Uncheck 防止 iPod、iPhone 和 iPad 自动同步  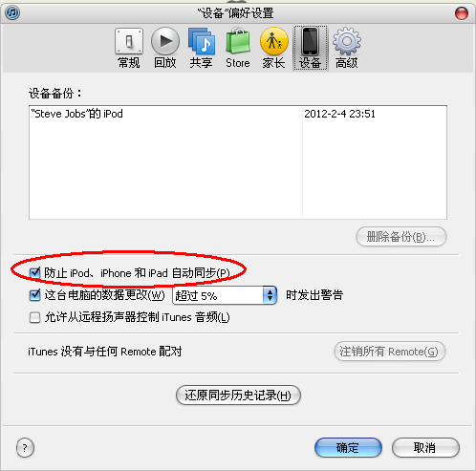pyautogui.click(x=34, y=273)
